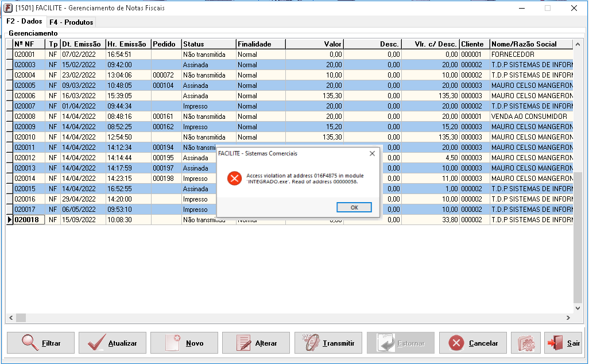Click the vertical scrollbar down arrow
The width and height of the screenshot is (589, 364).
pyautogui.click(x=578, y=308)
